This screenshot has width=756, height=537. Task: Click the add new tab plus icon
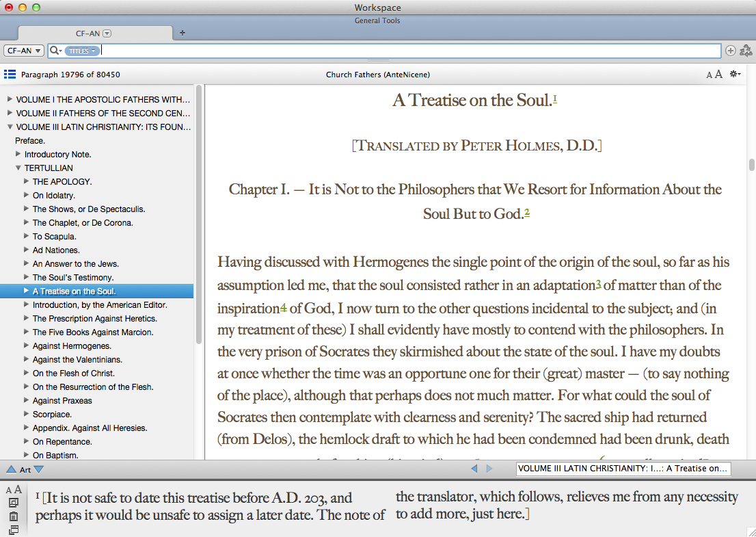[x=183, y=34]
